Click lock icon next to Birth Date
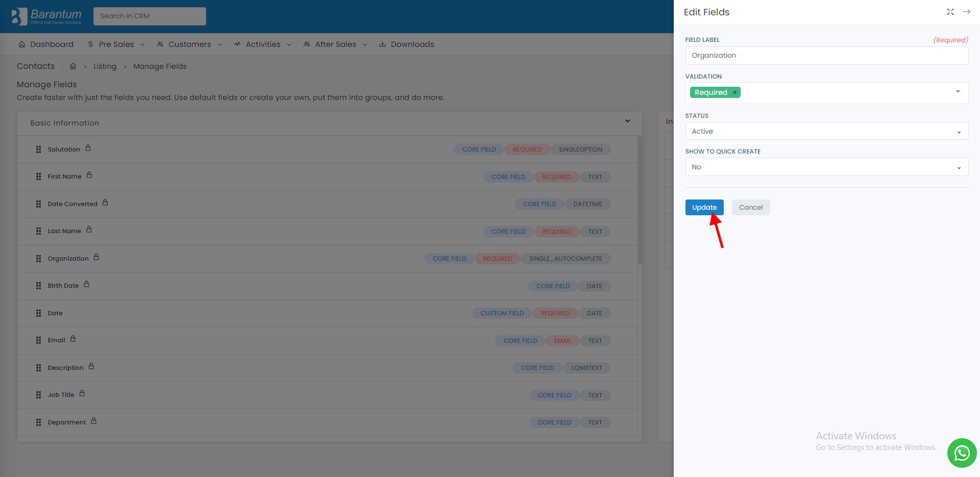This screenshot has height=477, width=980. click(86, 284)
